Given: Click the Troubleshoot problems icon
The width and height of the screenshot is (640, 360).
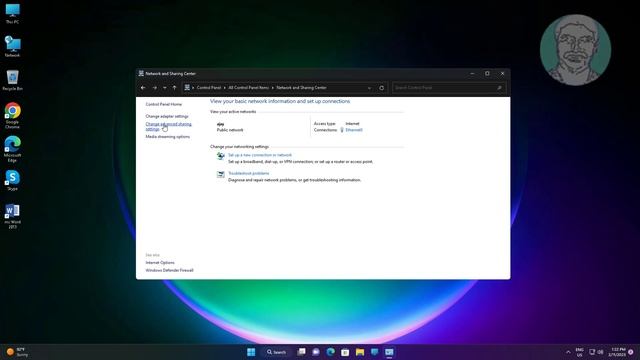Looking at the screenshot, I should point(220,174).
